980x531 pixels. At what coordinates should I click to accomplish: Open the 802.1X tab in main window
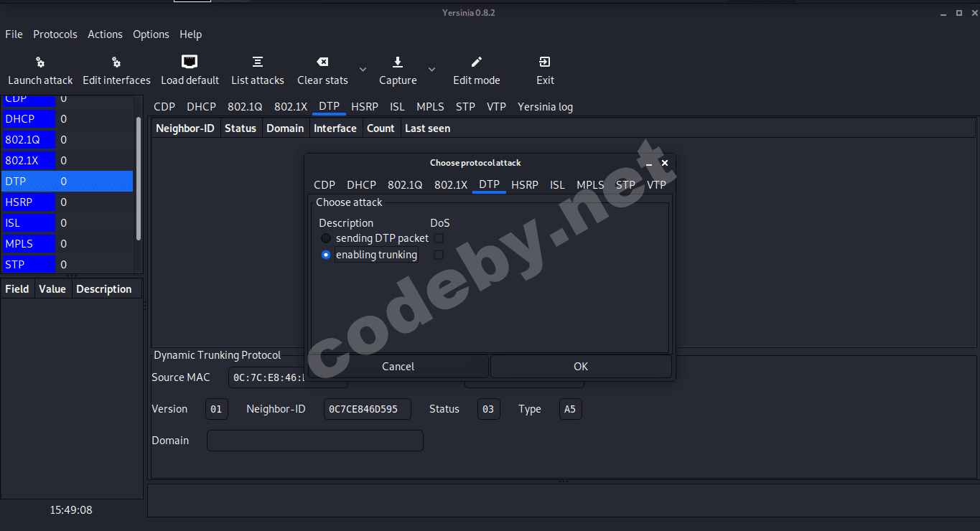click(x=291, y=107)
